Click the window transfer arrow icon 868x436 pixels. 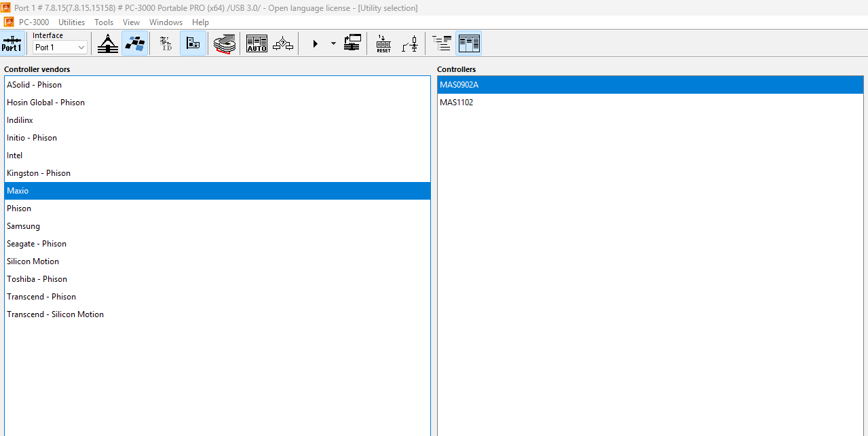point(352,43)
